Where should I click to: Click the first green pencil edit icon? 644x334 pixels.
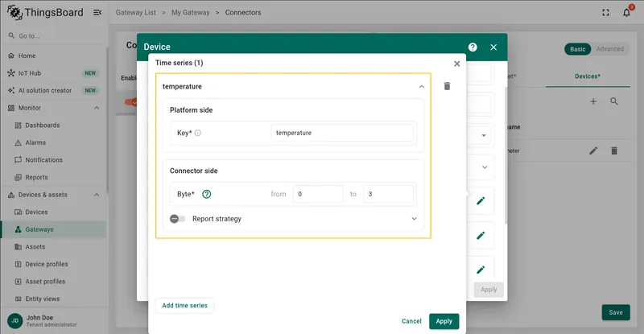tap(481, 201)
